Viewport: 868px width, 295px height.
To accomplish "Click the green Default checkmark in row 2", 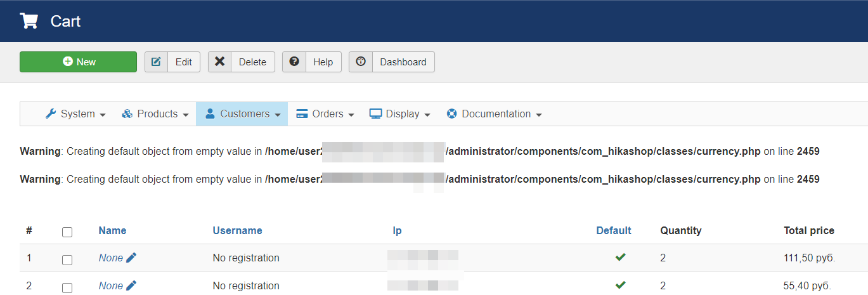I will (620, 285).
